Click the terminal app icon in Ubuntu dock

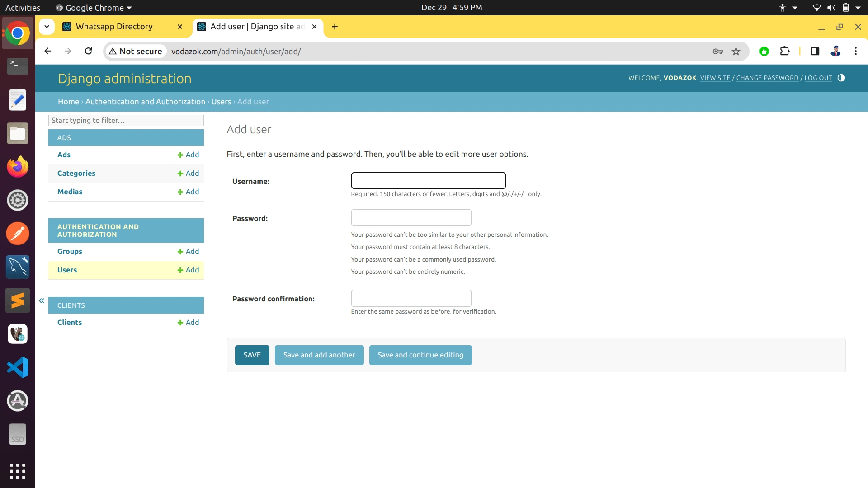[17, 66]
